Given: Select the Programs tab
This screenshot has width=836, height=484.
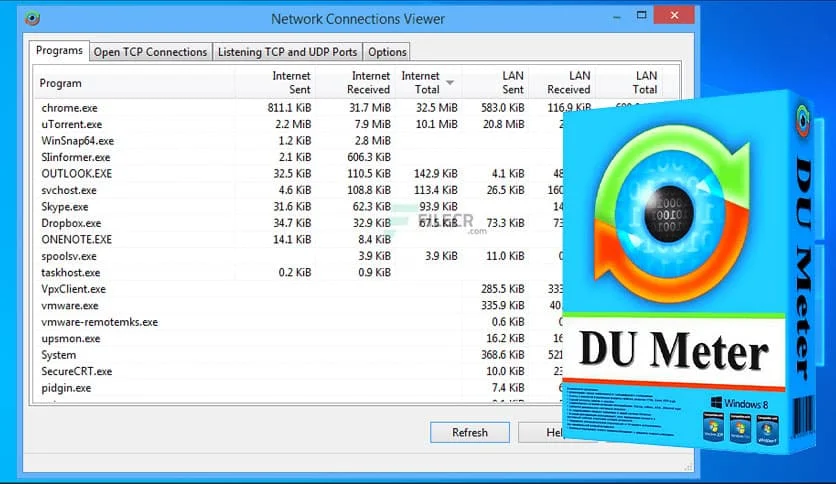Looking at the screenshot, I should 59,51.
